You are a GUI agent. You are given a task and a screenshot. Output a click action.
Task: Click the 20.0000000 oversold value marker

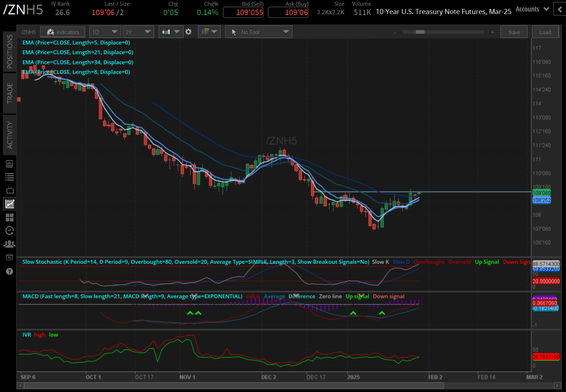(x=546, y=281)
